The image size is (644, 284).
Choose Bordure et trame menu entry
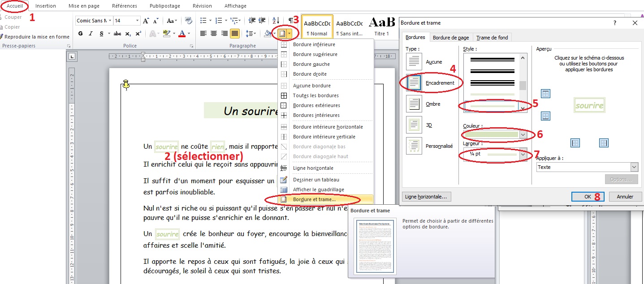[314, 199]
